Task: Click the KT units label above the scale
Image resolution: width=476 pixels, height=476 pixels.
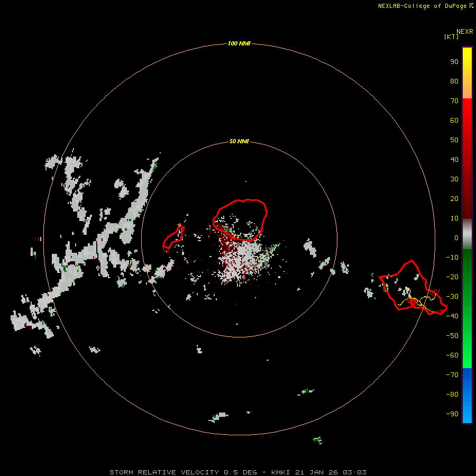Action: point(451,36)
